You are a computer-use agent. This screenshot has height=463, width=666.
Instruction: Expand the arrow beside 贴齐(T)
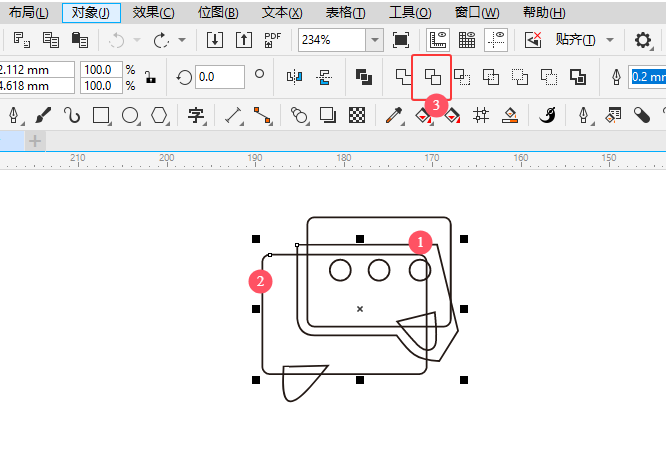[609, 40]
